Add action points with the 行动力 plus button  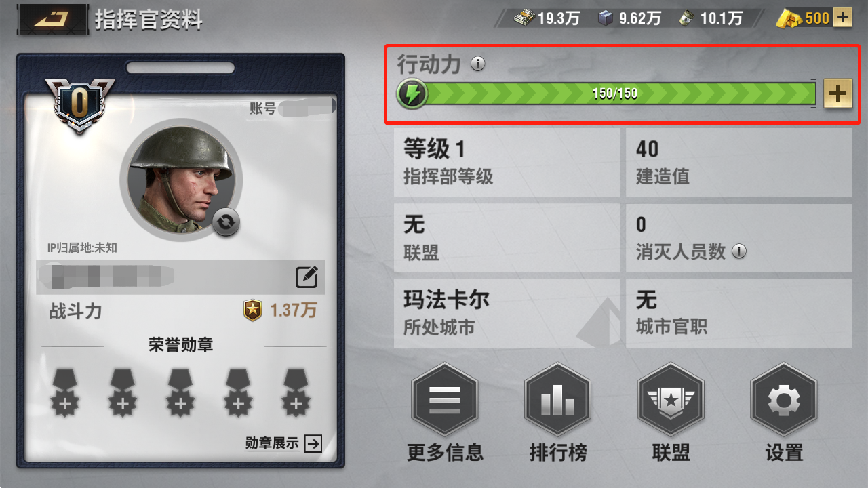[838, 94]
